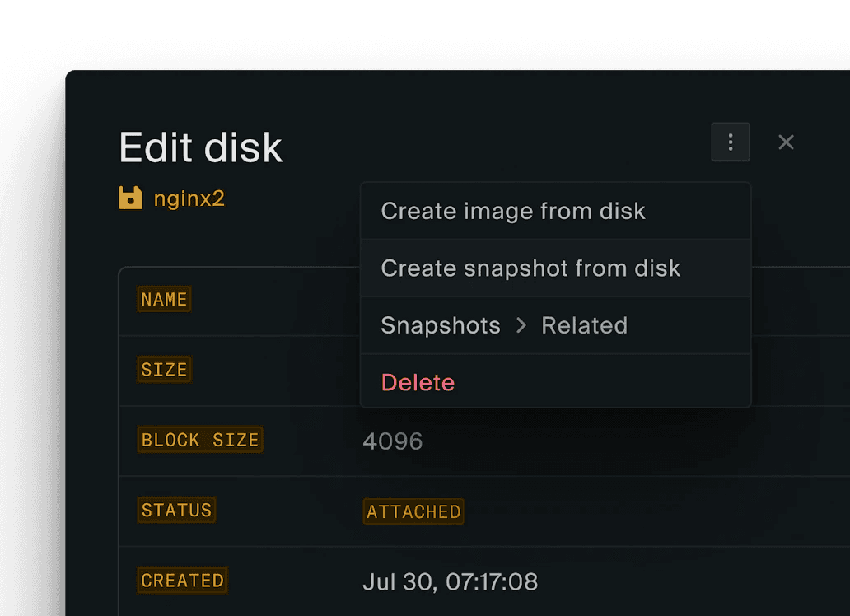Click the STATUS label badge
The height and width of the screenshot is (616, 850).
coord(176,510)
